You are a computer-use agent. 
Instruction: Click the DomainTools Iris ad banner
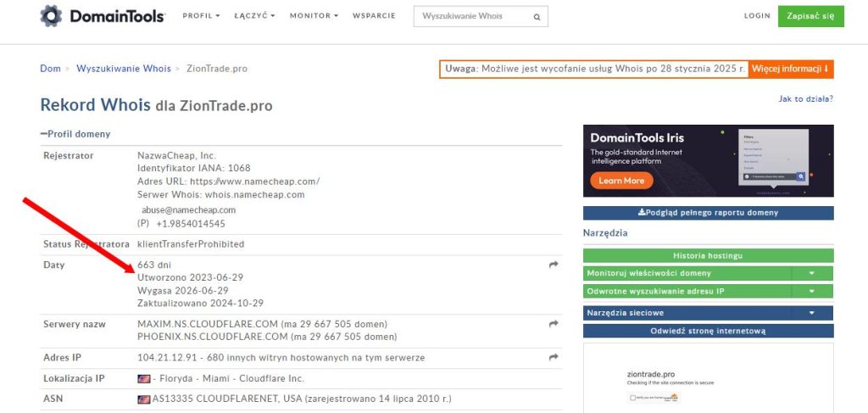coord(708,160)
